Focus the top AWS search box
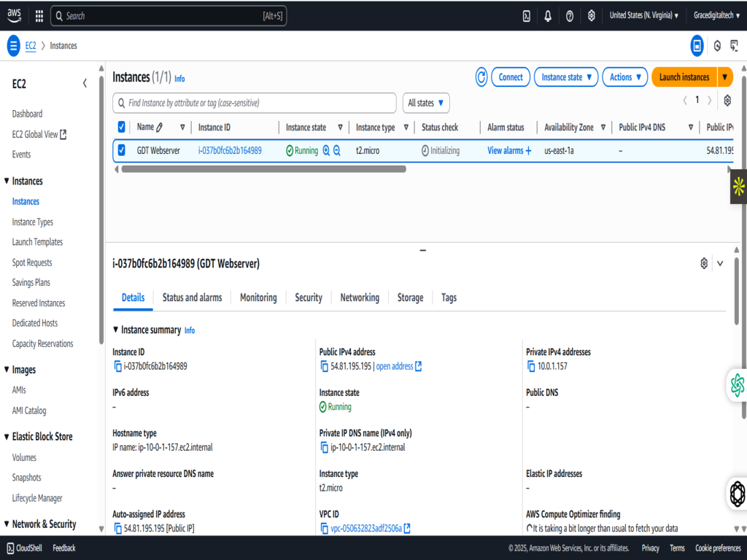 [x=169, y=16]
